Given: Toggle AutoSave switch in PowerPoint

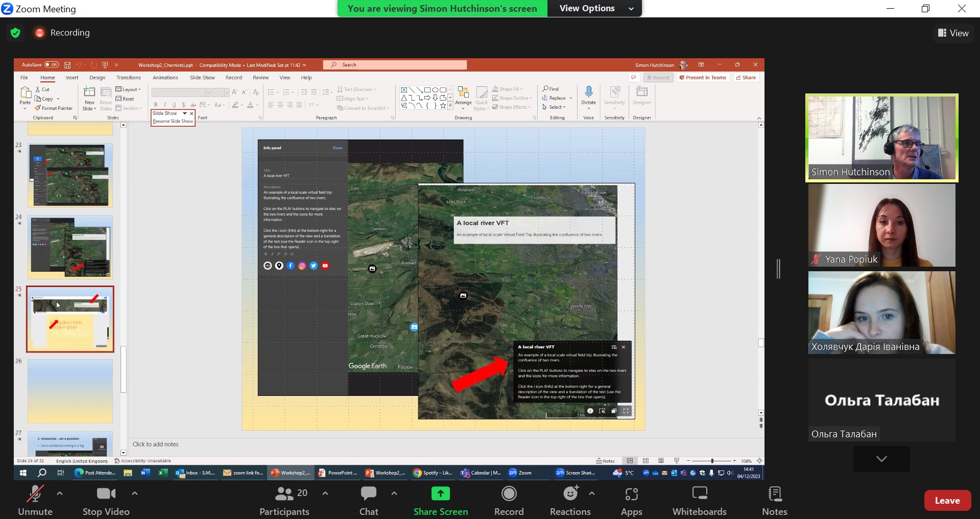Looking at the screenshot, I should [52, 65].
